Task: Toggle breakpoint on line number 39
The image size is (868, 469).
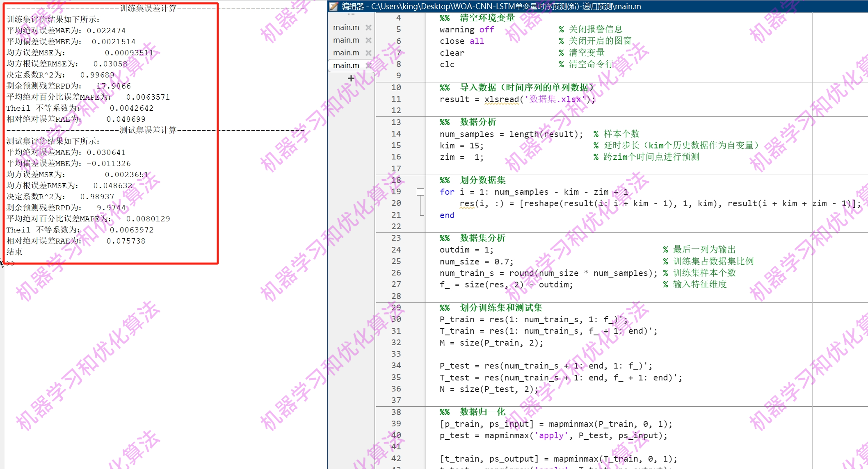Action: (x=396, y=424)
